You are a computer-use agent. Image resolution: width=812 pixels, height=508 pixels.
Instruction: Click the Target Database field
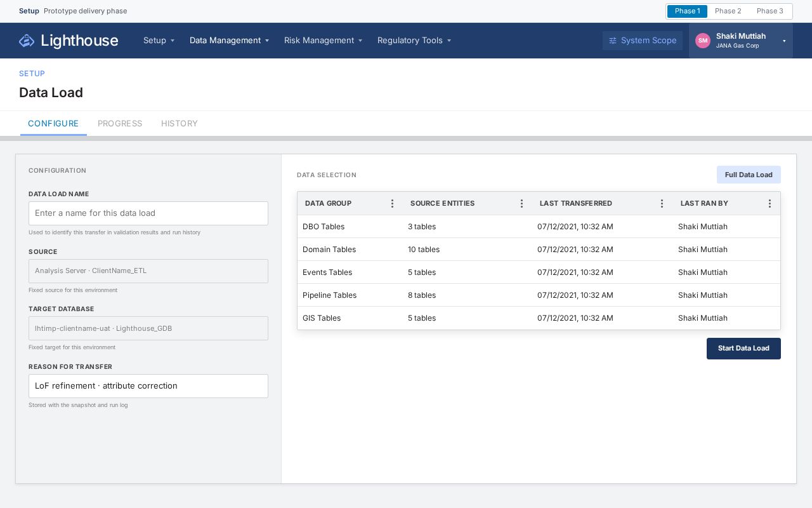(148, 328)
